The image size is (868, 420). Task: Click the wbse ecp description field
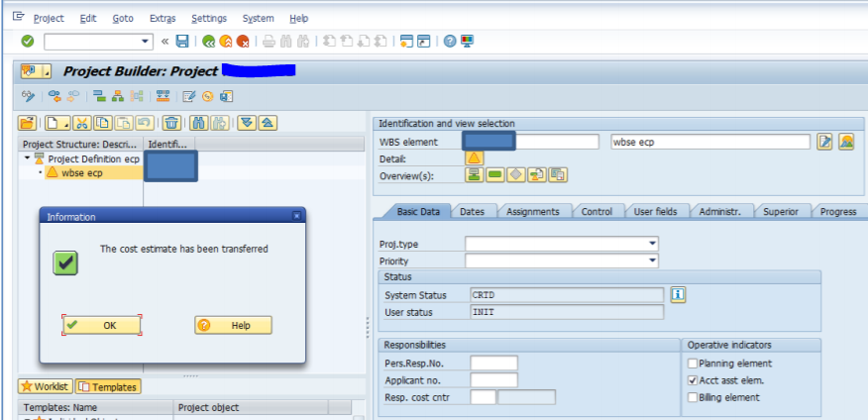tap(710, 142)
